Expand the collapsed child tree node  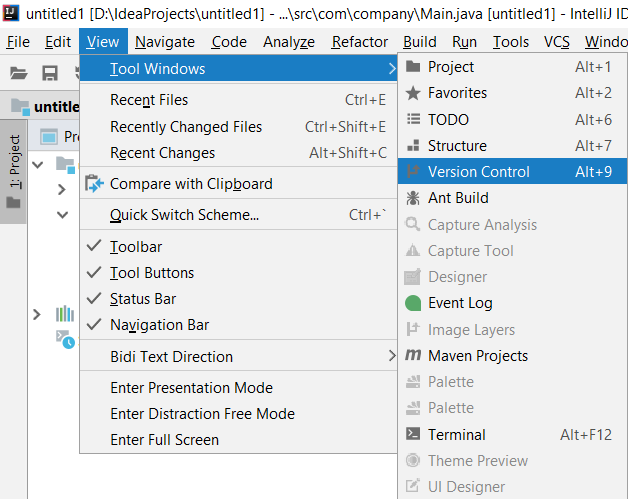[x=62, y=189]
